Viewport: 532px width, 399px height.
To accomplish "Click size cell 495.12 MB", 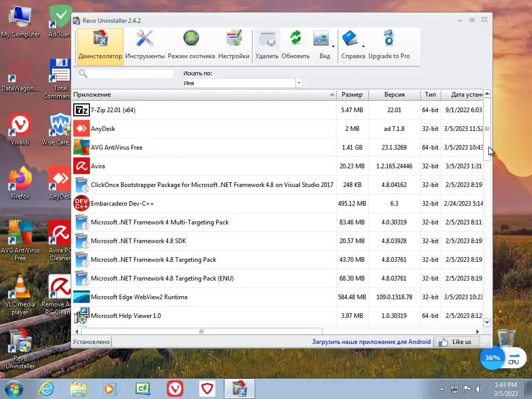I will tap(352, 204).
